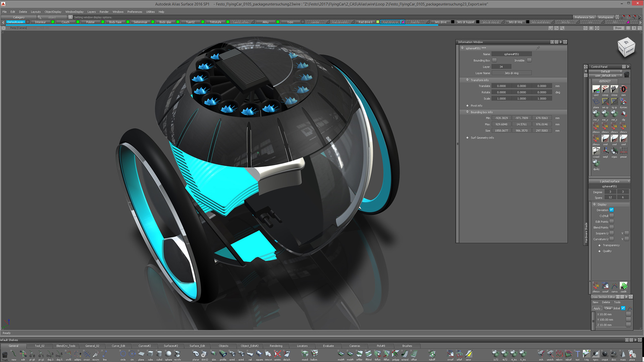
Task: Select the mir_x mirror tool
Action: tap(596, 115)
